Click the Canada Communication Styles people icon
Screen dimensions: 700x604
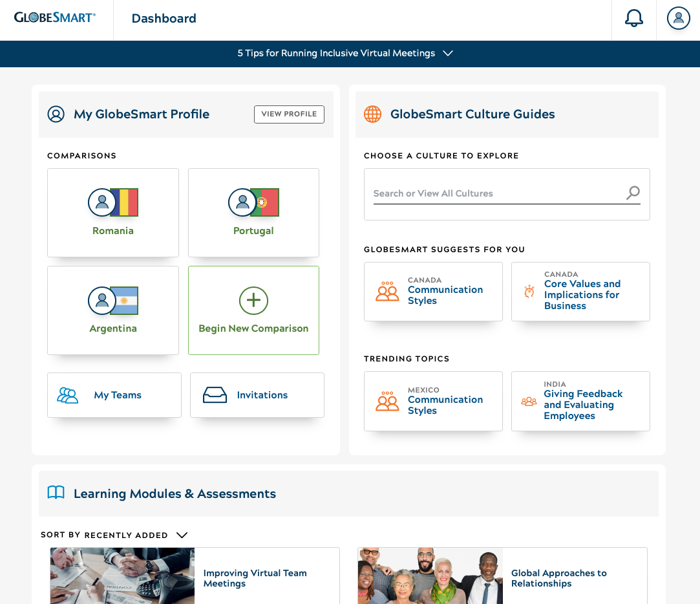[387, 291]
